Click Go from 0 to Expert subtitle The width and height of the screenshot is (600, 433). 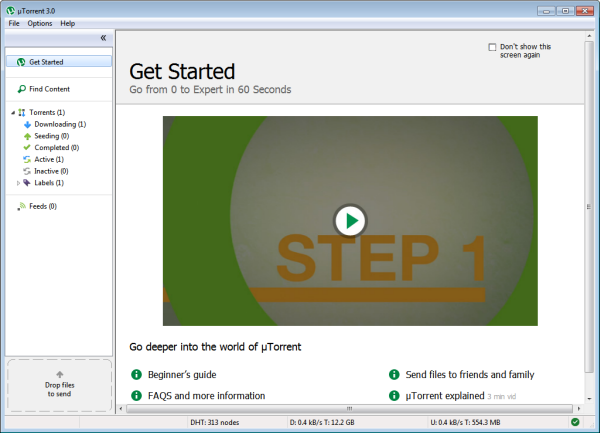[x=210, y=90]
